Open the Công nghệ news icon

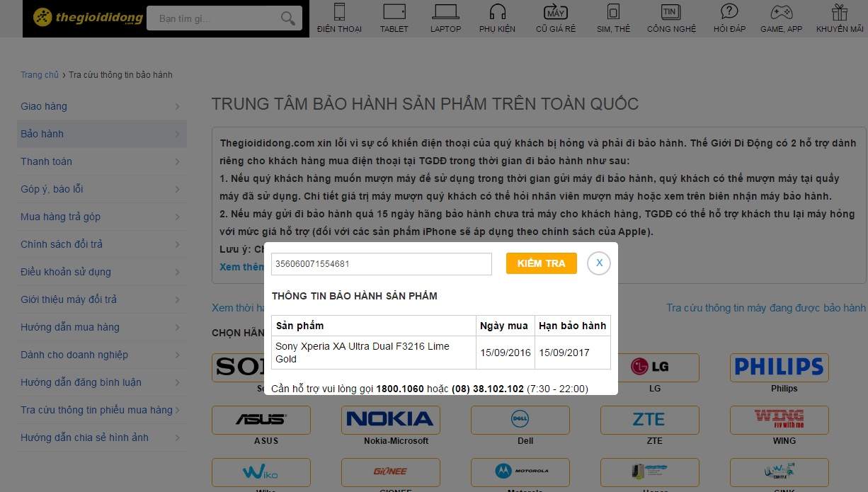pyautogui.click(x=670, y=11)
